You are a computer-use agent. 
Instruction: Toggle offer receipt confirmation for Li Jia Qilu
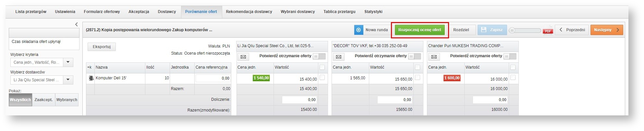click(x=319, y=56)
